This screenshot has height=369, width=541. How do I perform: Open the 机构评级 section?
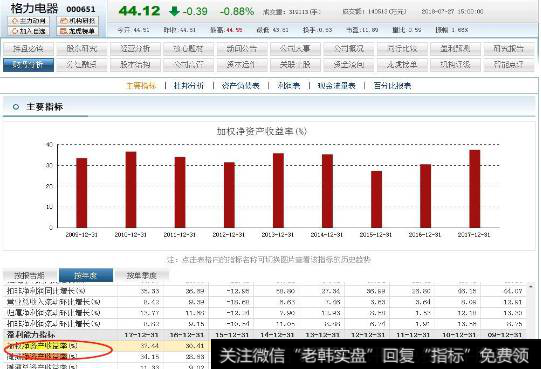456,65
